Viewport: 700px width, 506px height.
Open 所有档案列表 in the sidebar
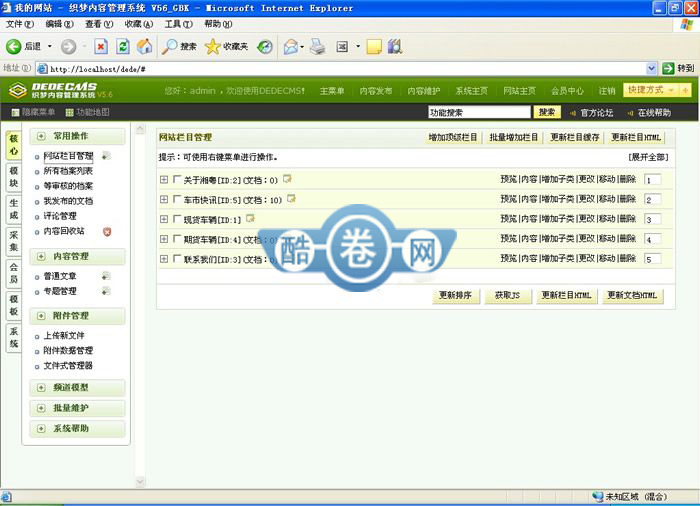68,171
